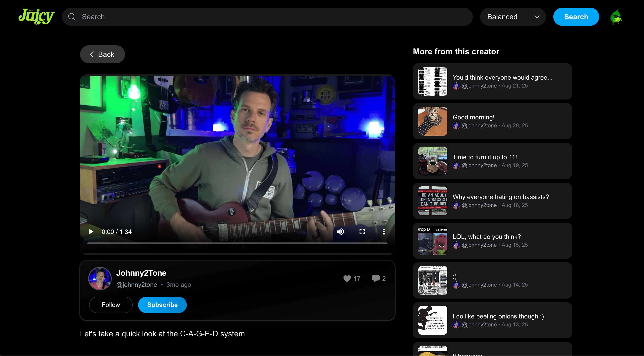This screenshot has width=644, height=356.
Task: Like the video with the heart icon
Action: pyautogui.click(x=347, y=278)
